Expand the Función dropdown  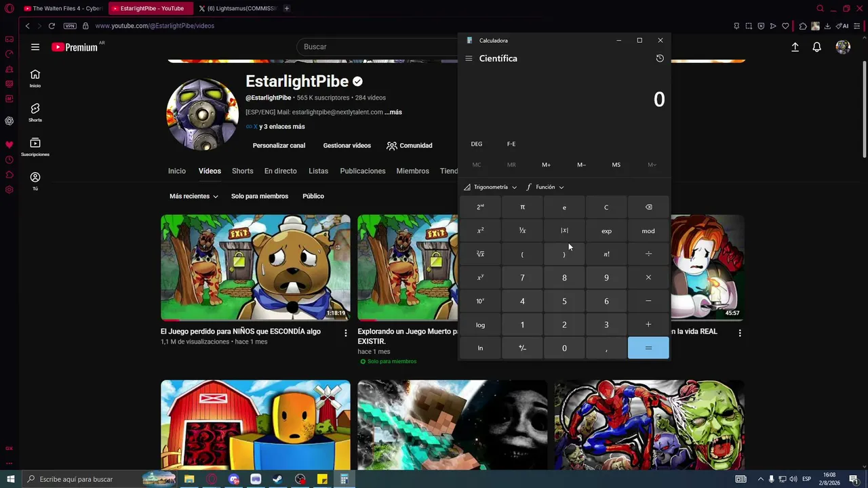(x=545, y=187)
